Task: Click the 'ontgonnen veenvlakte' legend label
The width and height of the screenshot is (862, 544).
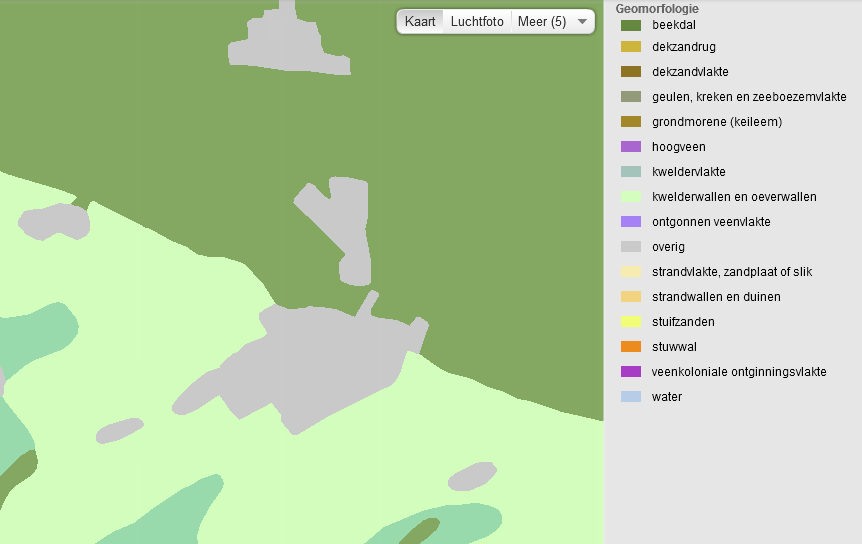Action: coord(711,222)
